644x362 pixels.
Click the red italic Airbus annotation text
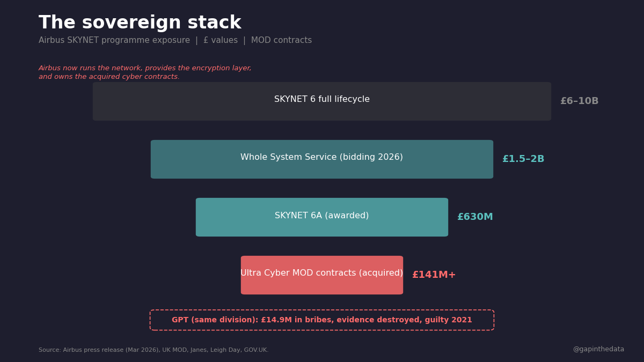click(x=145, y=72)
